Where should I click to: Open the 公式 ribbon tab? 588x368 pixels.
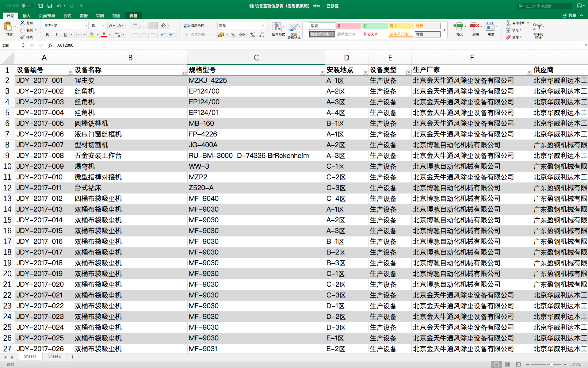[x=67, y=16]
